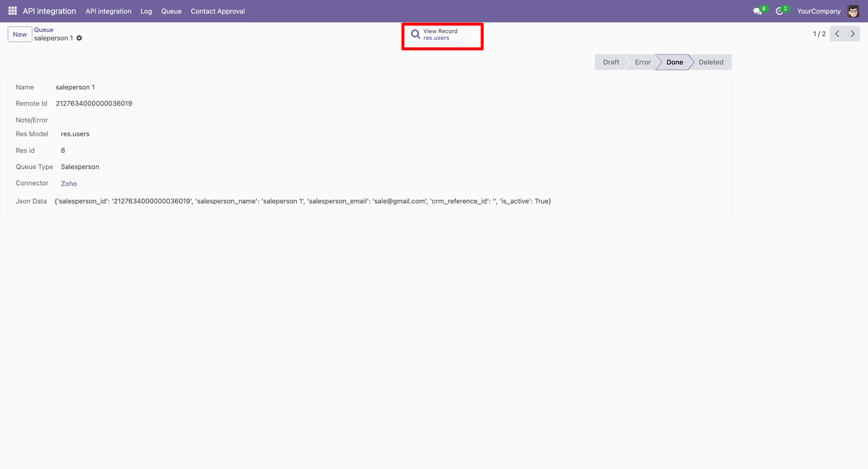Click the Res id value 8
This screenshot has height=469, width=868.
63,151
